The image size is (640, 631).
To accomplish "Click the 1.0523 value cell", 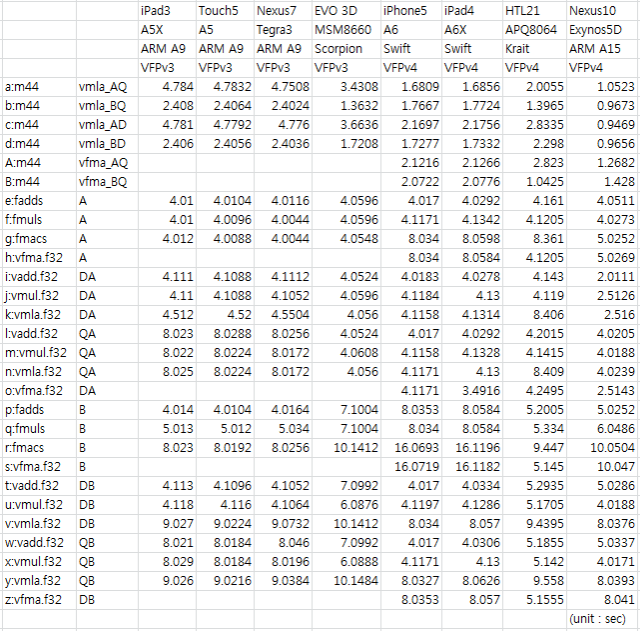I will click(x=602, y=87).
